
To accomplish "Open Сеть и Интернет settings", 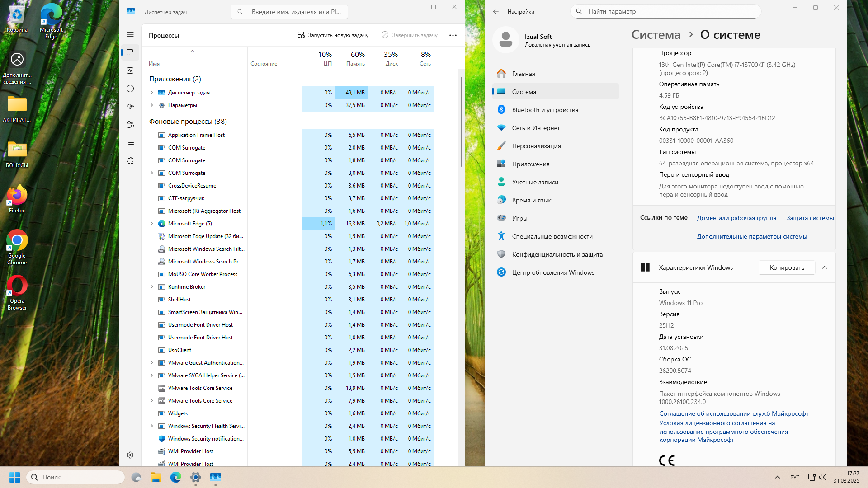I will coord(556,128).
